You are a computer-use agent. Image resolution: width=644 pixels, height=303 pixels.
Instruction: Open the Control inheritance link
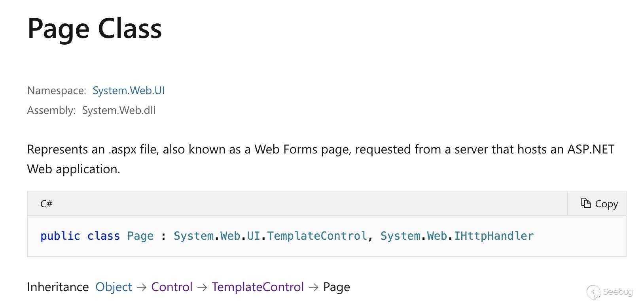(172, 287)
